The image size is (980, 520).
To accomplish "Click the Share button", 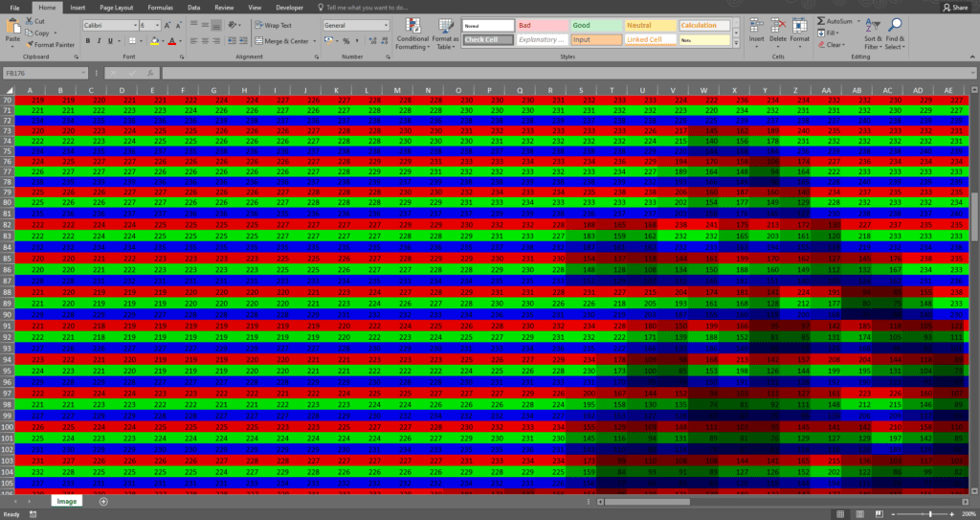I will click(958, 7).
